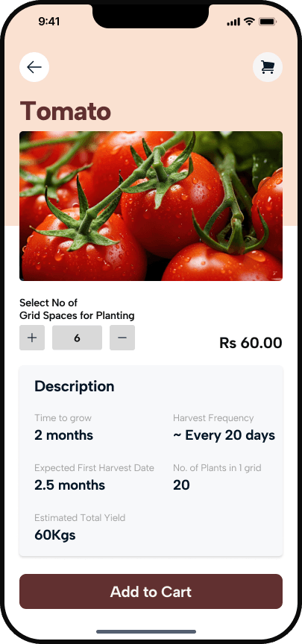Tap the Tomato title heading

pos(66,111)
